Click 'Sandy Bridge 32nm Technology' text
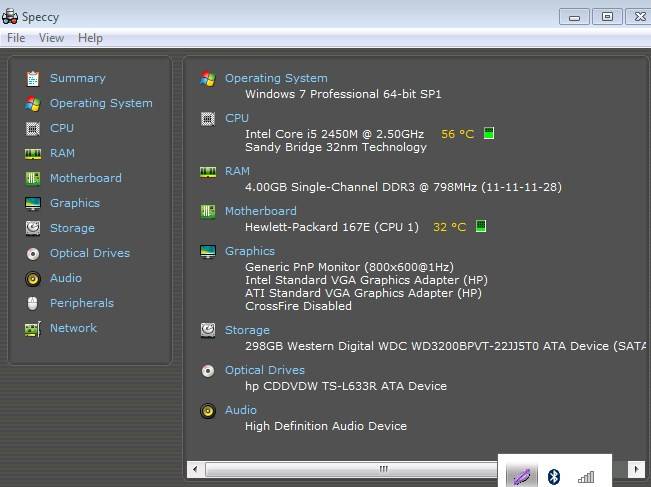The image size is (651, 487). pos(335,147)
